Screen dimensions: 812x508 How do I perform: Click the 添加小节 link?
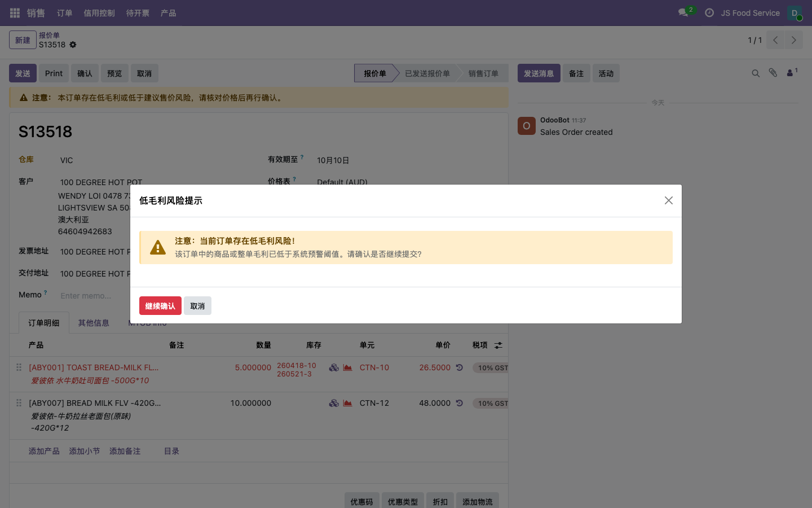pos(85,451)
